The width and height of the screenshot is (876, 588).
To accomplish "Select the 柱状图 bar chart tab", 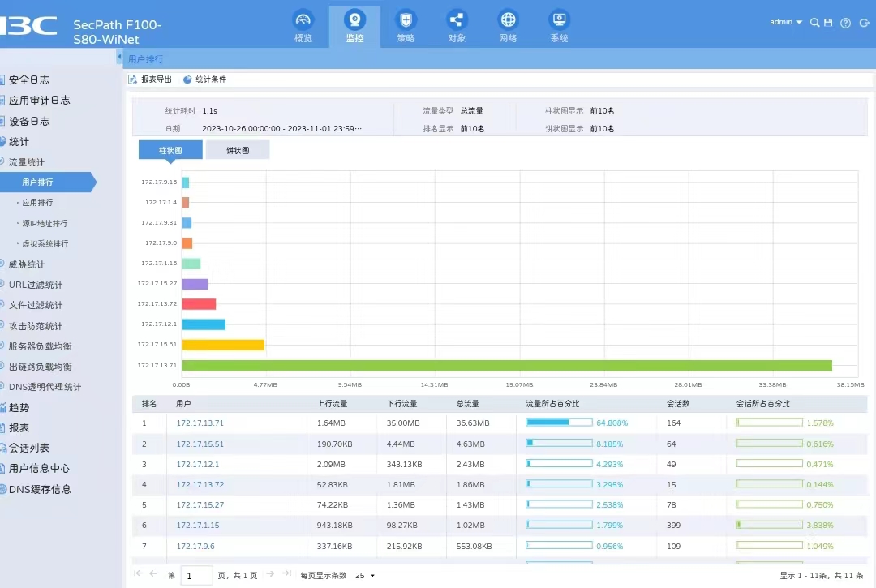I will point(170,150).
